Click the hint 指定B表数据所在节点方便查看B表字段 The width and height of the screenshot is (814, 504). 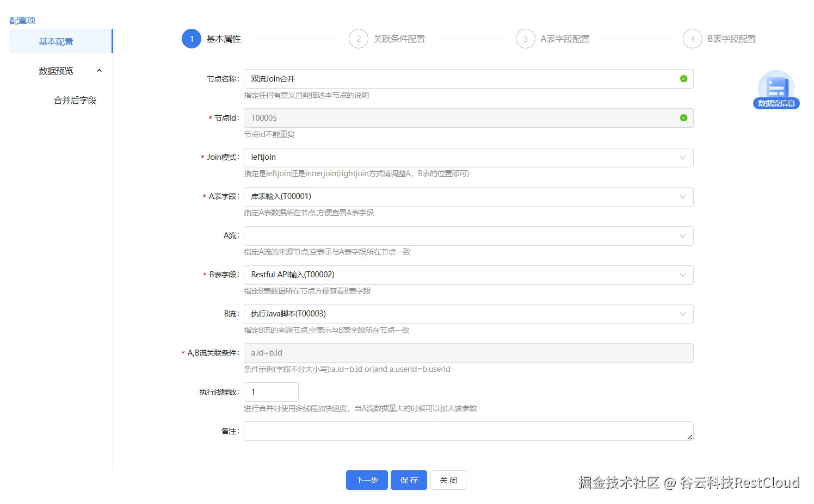pos(307,291)
